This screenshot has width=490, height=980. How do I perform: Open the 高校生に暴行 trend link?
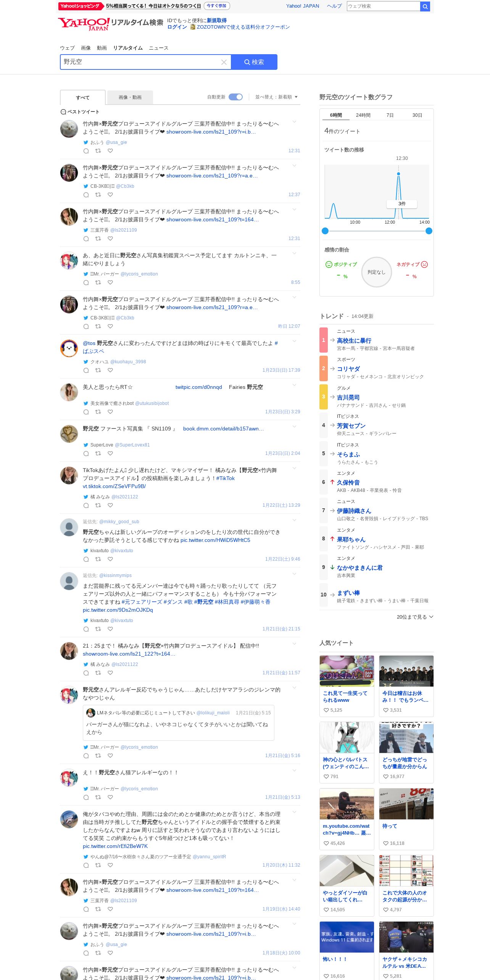(354, 340)
